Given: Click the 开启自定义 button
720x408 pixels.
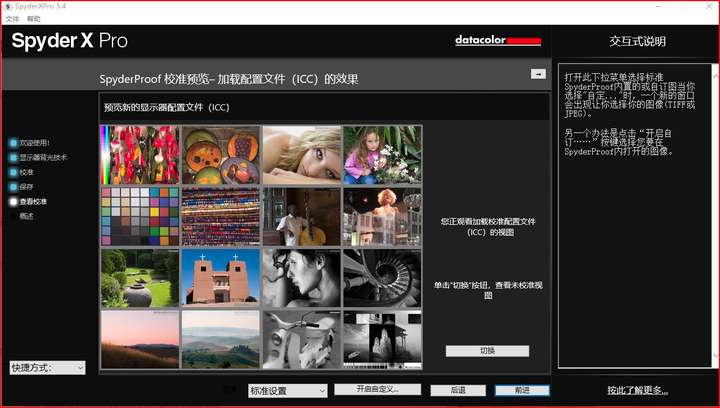Looking at the screenshot, I should [377, 389].
